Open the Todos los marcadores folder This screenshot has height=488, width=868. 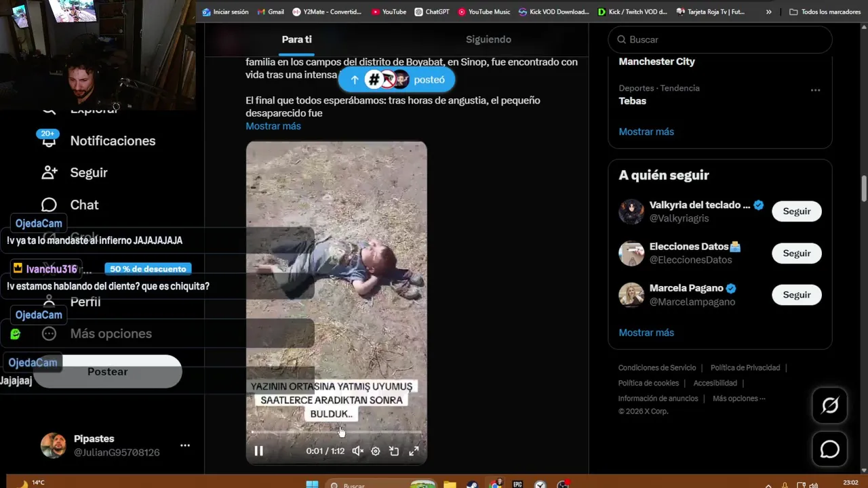825,12
